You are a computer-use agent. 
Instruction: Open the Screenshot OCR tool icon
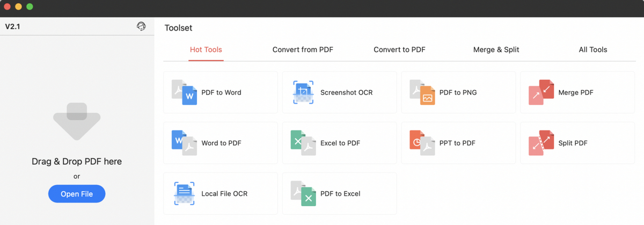tap(303, 92)
